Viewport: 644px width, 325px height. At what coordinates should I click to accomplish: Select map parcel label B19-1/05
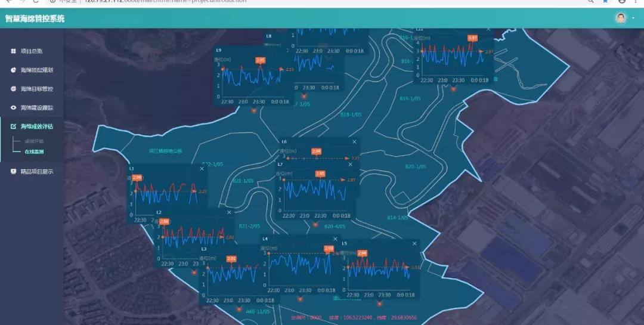coord(410,98)
